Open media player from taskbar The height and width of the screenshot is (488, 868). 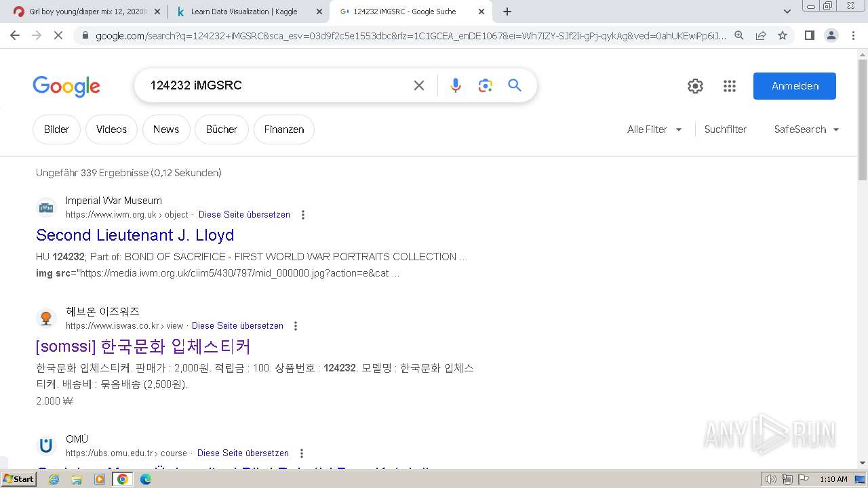pyautogui.click(x=100, y=479)
